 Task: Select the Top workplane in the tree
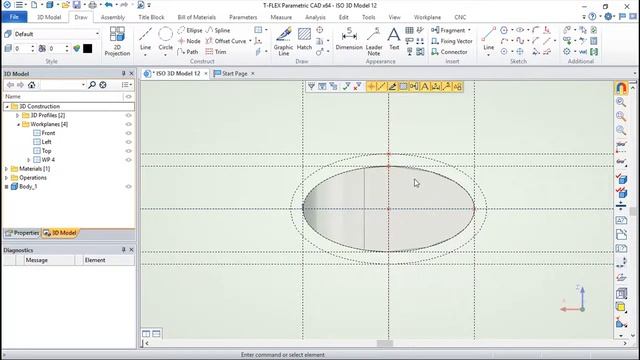click(x=47, y=151)
